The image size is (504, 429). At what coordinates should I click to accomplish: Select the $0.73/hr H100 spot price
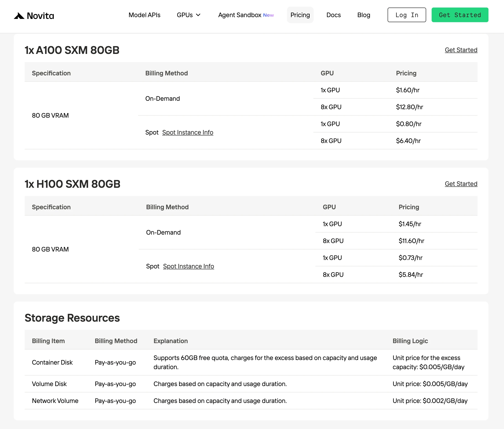pyautogui.click(x=410, y=257)
